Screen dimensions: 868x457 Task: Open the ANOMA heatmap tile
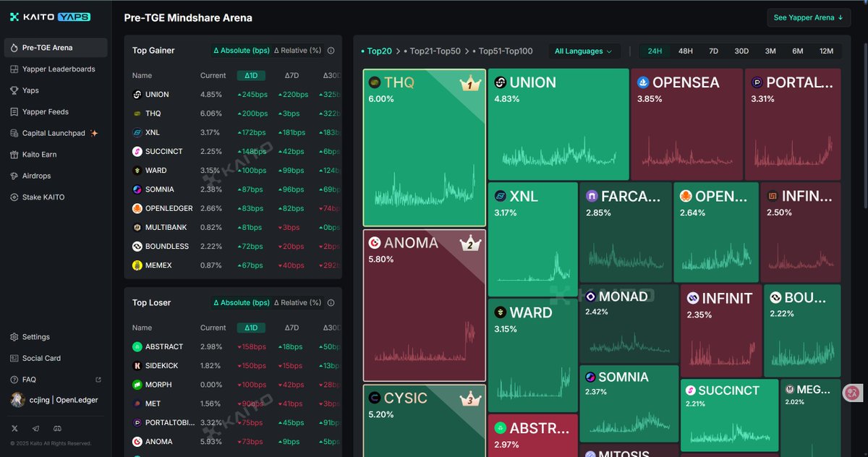click(425, 305)
